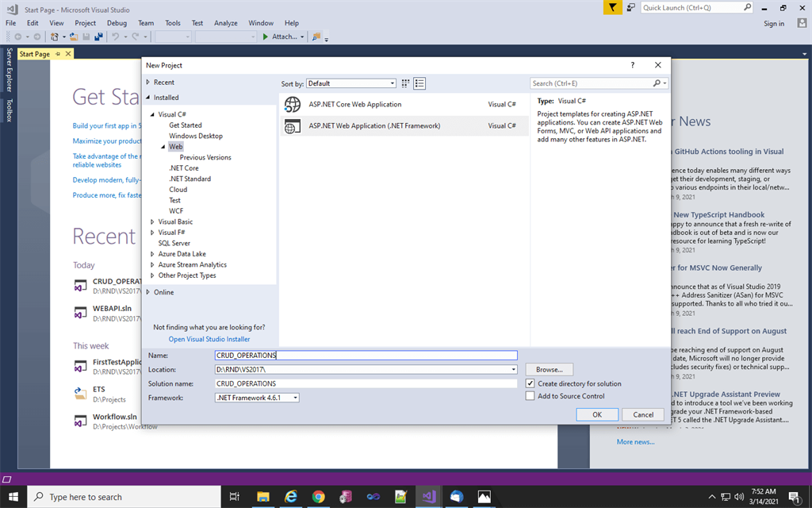Open the Debug menu
Screen dimensions: 812x508
117,22
